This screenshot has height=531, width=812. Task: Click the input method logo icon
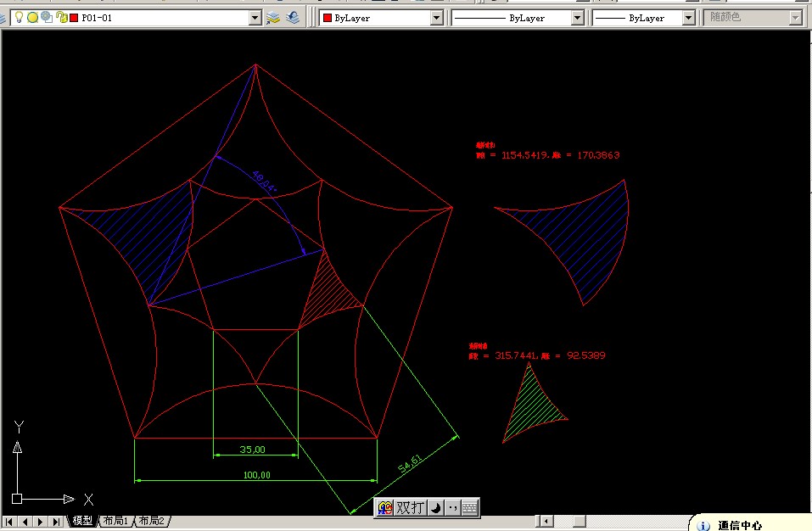pos(384,508)
